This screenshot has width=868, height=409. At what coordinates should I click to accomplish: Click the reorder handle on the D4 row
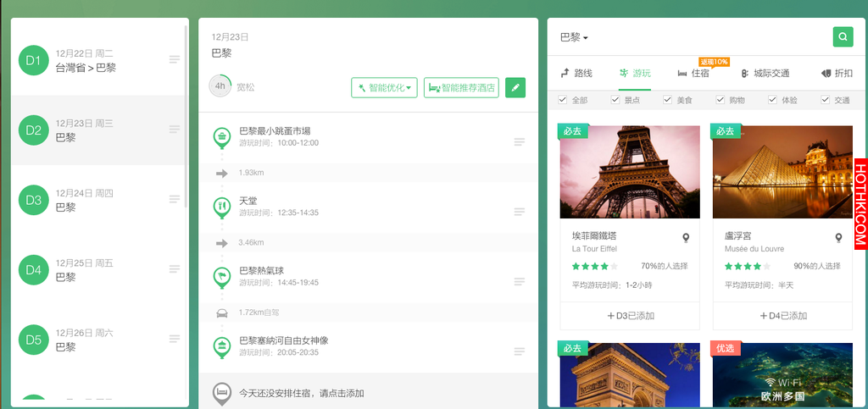pos(175,268)
